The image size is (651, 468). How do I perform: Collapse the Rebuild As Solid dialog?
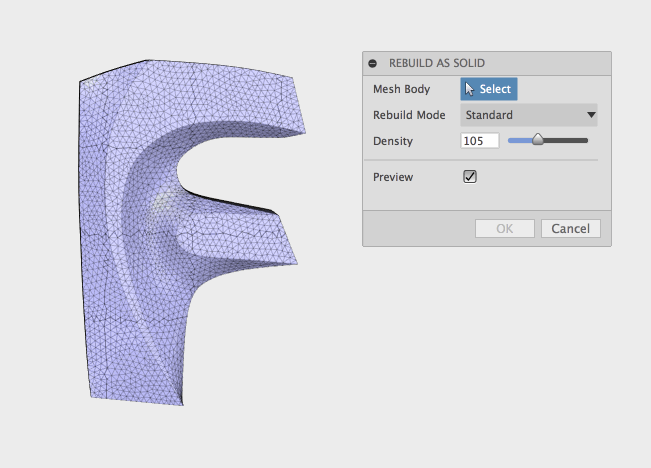tap(372, 63)
